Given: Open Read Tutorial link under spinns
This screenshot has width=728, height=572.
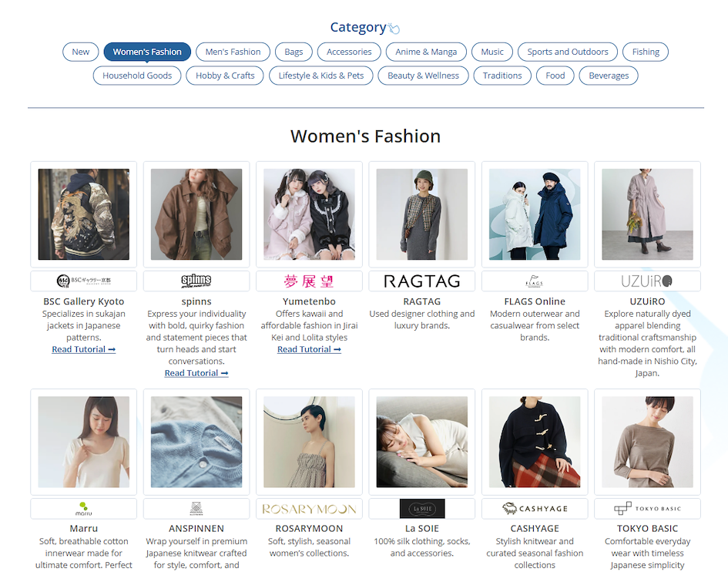Looking at the screenshot, I should [x=196, y=373].
